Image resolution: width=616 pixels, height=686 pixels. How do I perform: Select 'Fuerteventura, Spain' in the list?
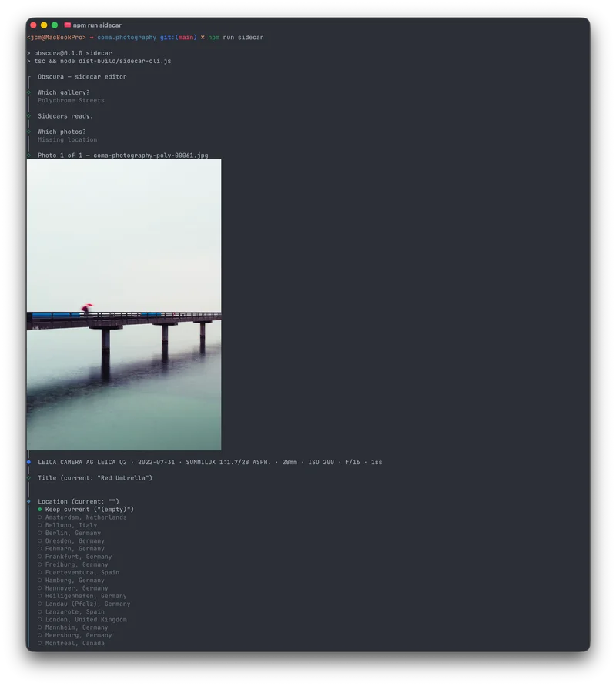pos(82,572)
